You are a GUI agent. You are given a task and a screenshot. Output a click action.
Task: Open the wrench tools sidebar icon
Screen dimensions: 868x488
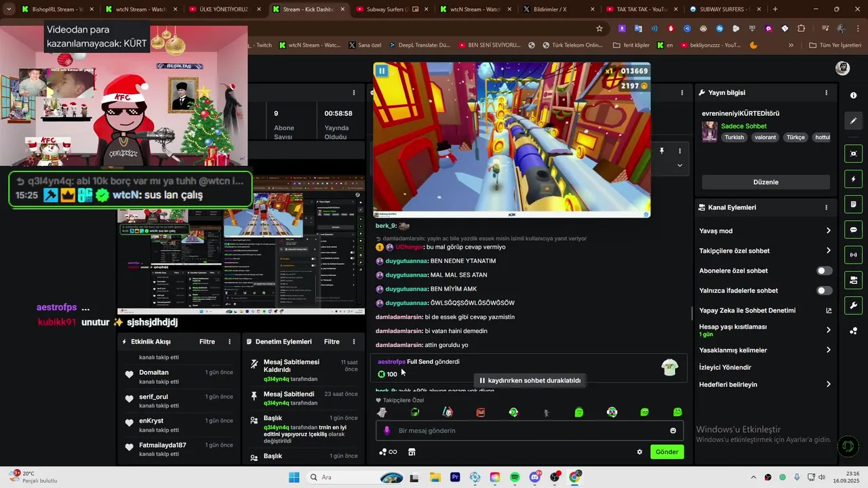point(853,305)
